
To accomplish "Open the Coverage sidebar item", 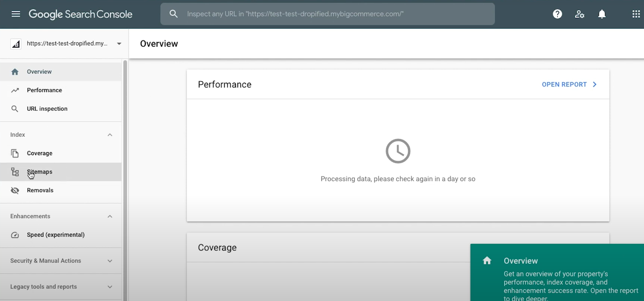I will point(61,153).
